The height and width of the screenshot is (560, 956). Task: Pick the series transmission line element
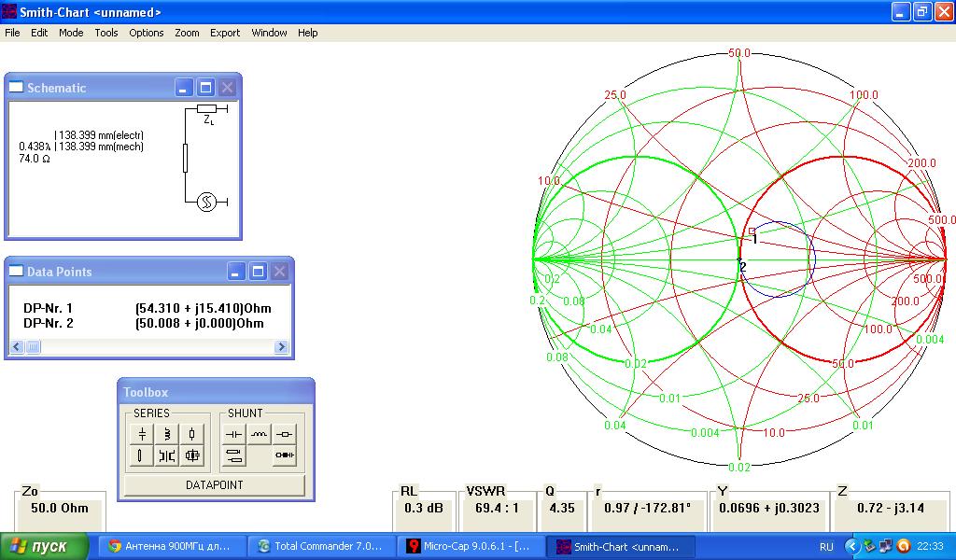point(142,456)
